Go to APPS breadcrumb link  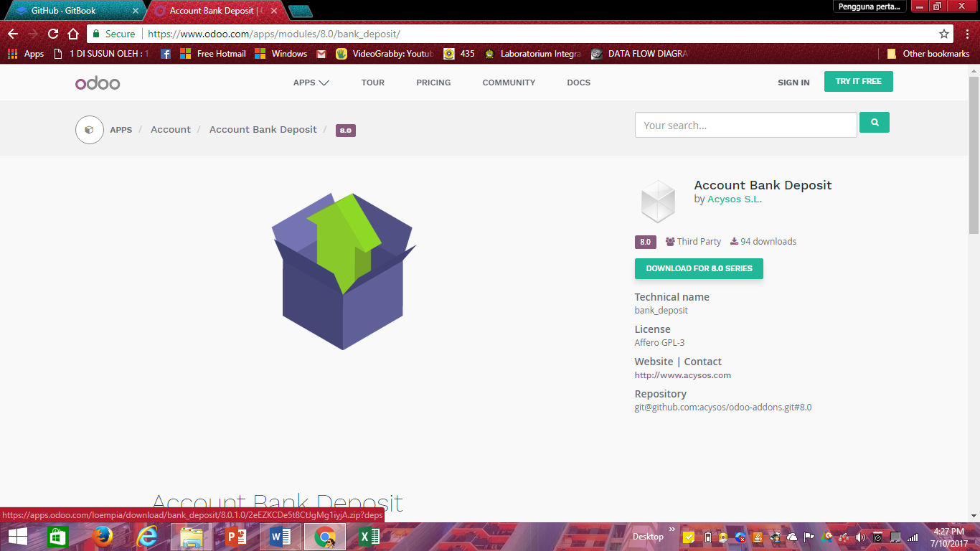(x=121, y=130)
